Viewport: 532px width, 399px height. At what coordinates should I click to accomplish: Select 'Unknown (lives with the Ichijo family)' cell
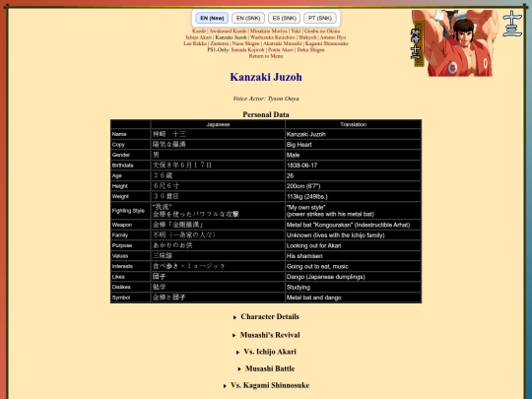(x=353, y=235)
